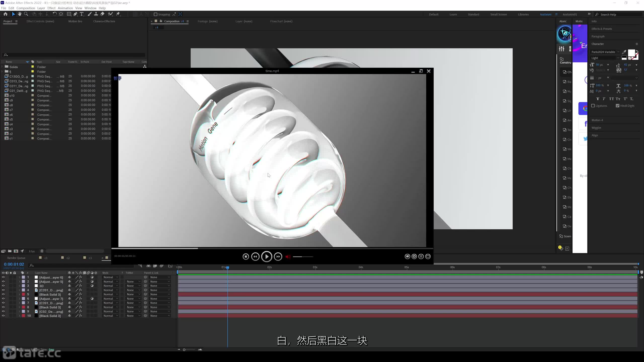
Task: Click the trash icon in the Project panel
Action: tap(42, 251)
